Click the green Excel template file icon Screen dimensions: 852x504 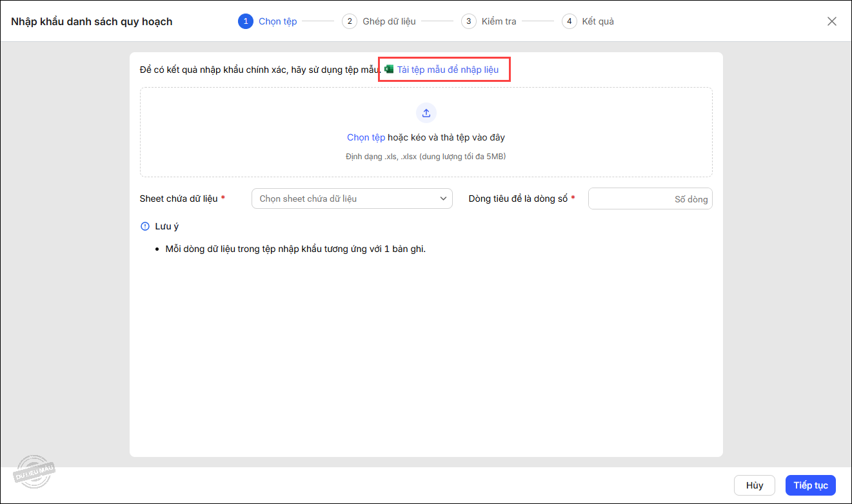[389, 69]
